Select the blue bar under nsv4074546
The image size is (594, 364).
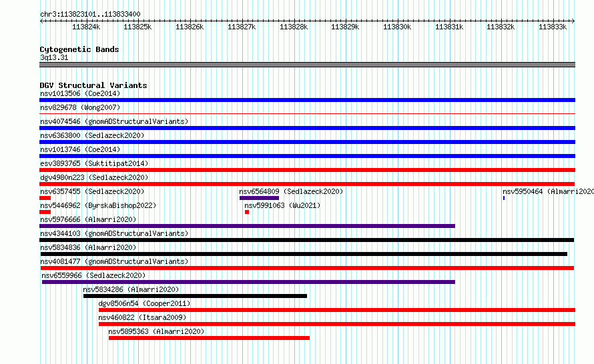pos(307,128)
